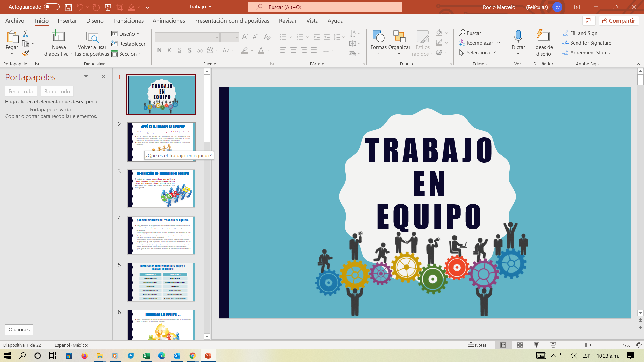This screenshot has height=362, width=644.
Task: Select the Dictar (Dictate) voice icon
Action: coord(518,38)
